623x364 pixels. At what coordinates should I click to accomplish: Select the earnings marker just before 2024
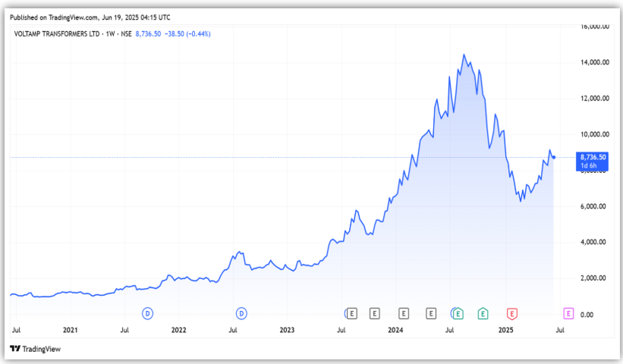coord(375,312)
